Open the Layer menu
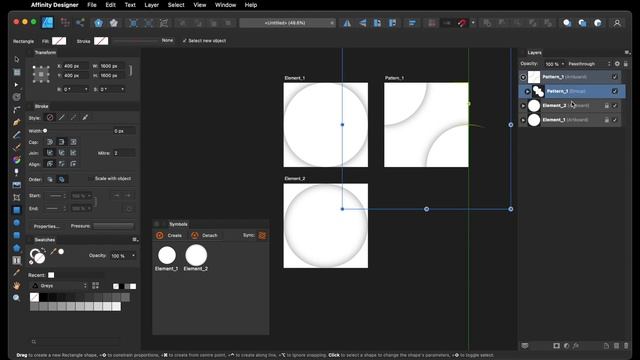Image resolution: width=640 pixels, height=360 pixels. point(151,5)
